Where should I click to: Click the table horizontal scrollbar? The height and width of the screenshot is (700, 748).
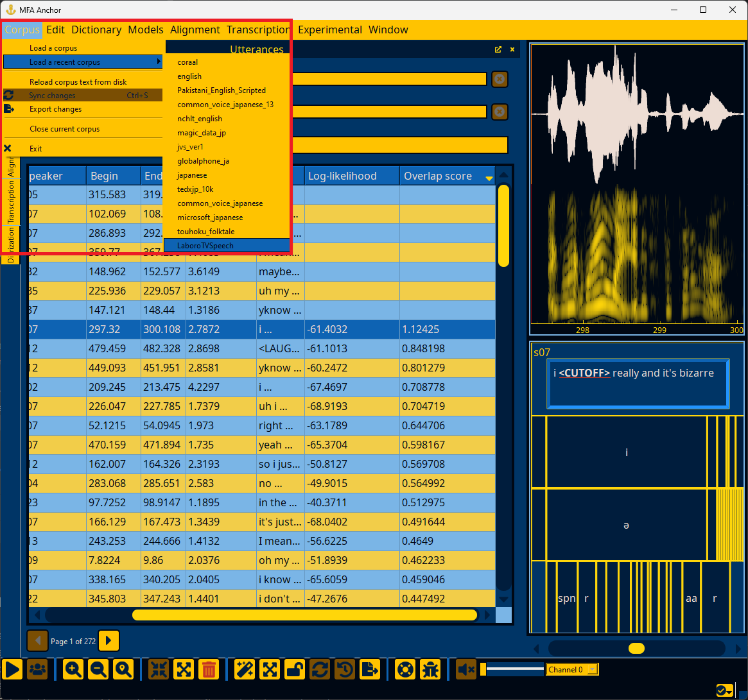pos(305,615)
